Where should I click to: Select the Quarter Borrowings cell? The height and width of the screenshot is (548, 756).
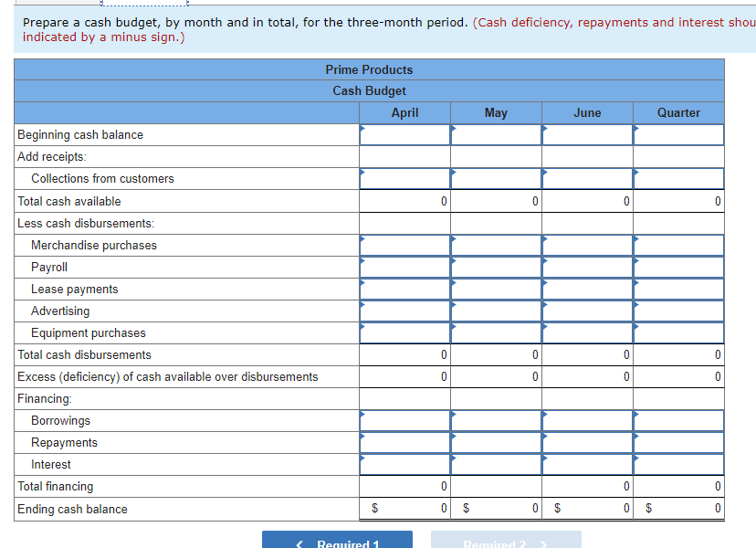(x=678, y=421)
